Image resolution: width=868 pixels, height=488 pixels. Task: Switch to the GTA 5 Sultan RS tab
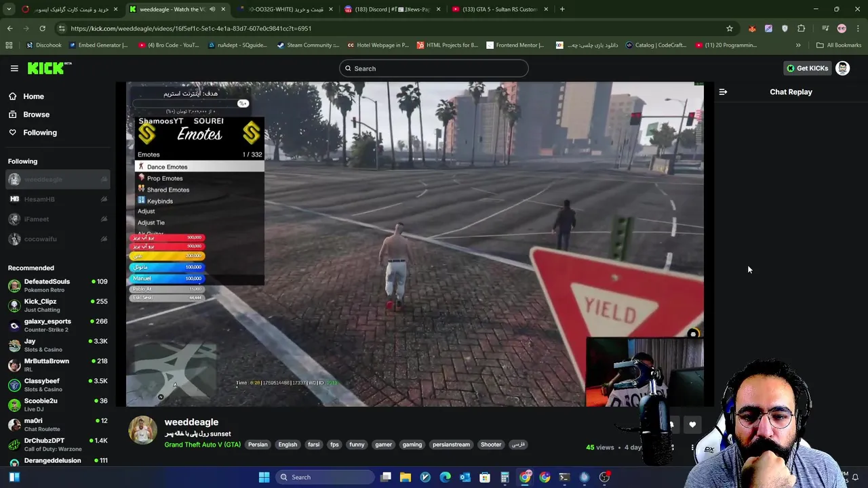[500, 9]
